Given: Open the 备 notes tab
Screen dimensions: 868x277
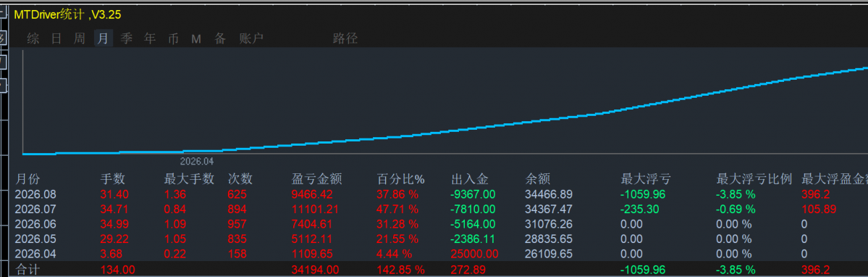Looking at the screenshot, I should click(220, 38).
